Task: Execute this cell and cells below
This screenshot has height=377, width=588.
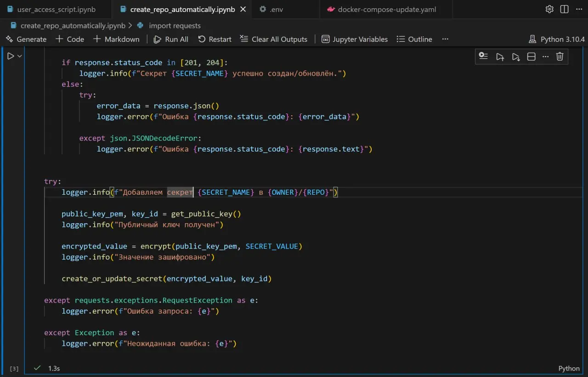Action: [515, 56]
